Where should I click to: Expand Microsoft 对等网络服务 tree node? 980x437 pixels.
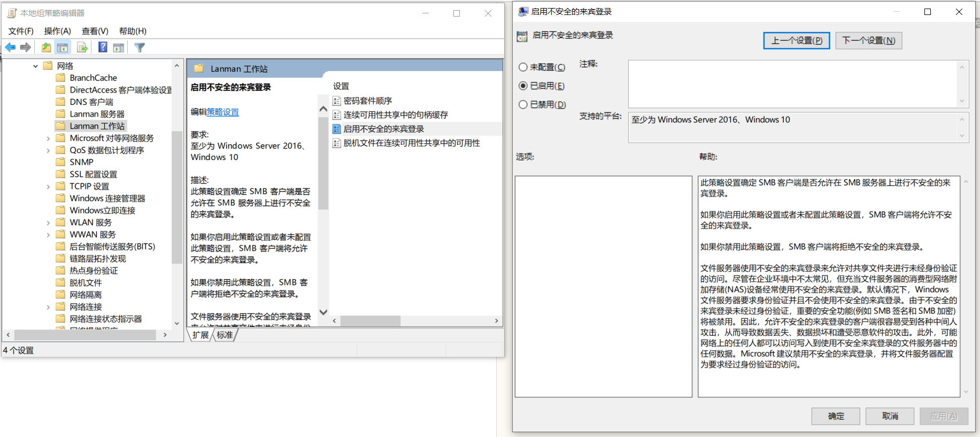pos(48,139)
